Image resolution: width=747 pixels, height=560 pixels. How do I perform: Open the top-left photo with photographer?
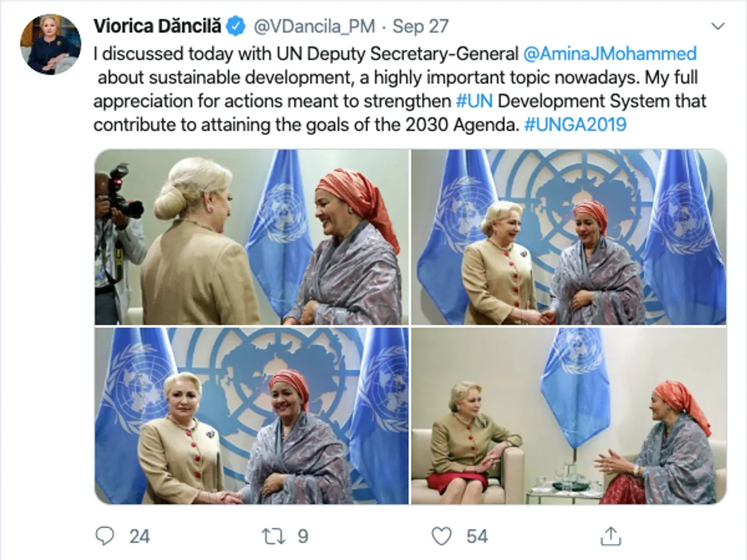coord(251,237)
